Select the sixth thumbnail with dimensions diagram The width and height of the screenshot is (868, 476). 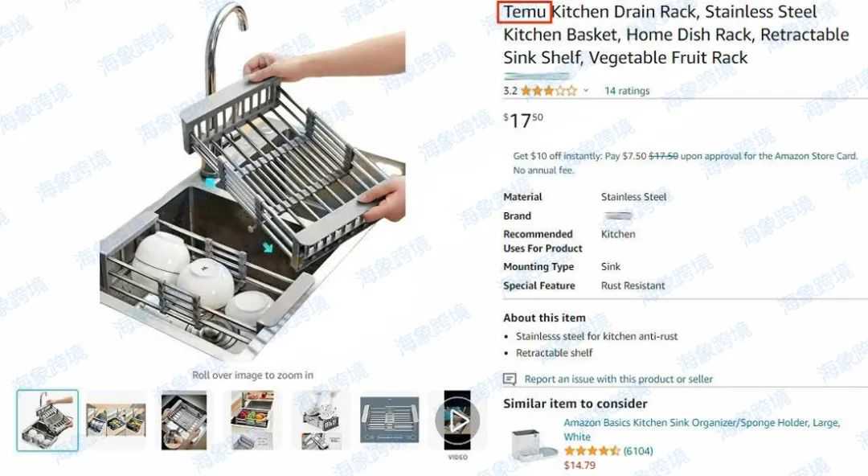(x=390, y=420)
